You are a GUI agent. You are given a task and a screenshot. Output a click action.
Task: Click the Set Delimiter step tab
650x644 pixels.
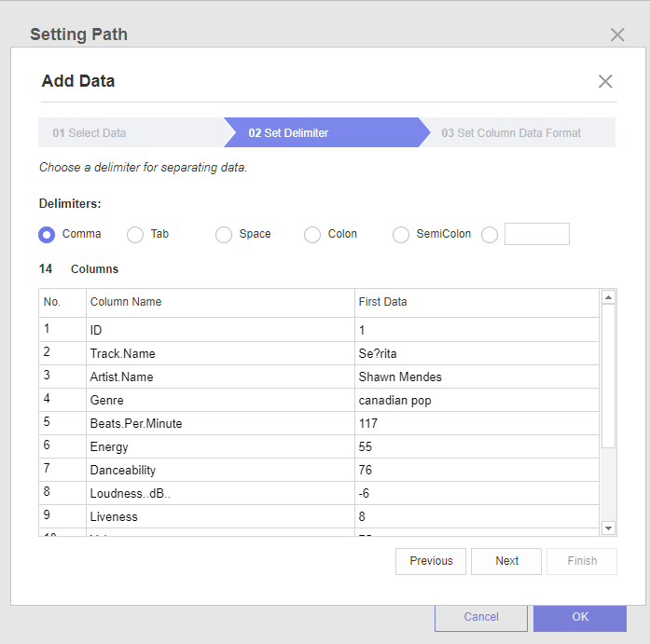(288, 133)
